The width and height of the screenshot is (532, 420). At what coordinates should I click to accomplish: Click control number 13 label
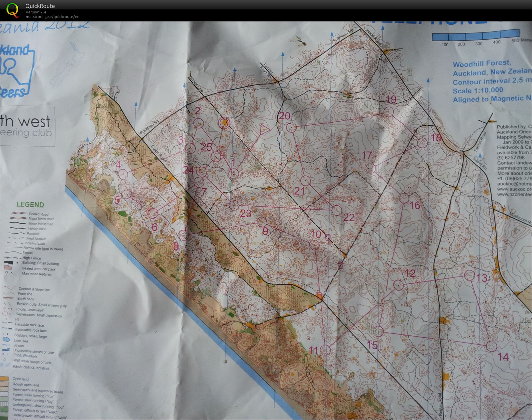[482, 278]
